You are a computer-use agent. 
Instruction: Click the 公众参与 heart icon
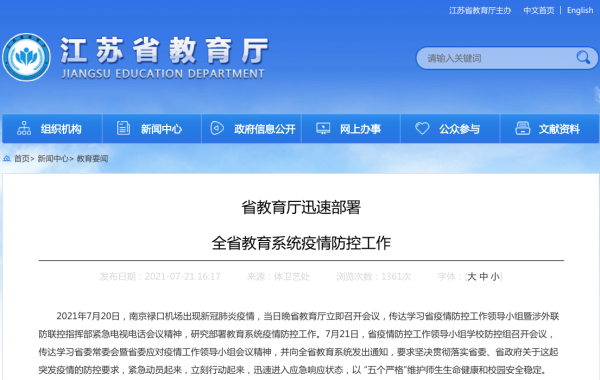(x=422, y=128)
